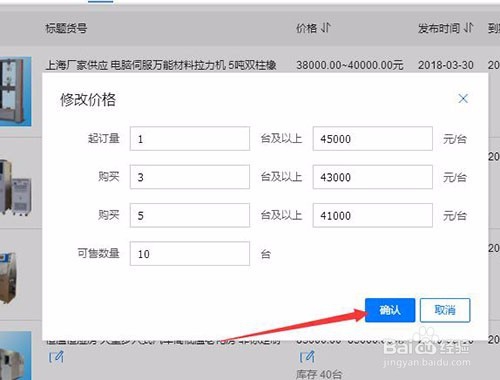Click the 购买 quantity field showing 3
Screen dimensions: 500x380
click(190, 177)
